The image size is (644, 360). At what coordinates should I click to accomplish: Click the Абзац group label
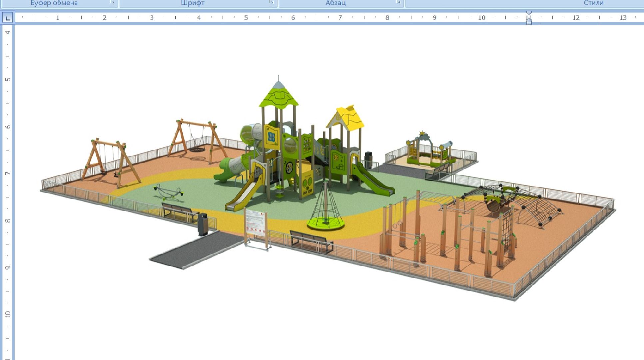coord(335,3)
